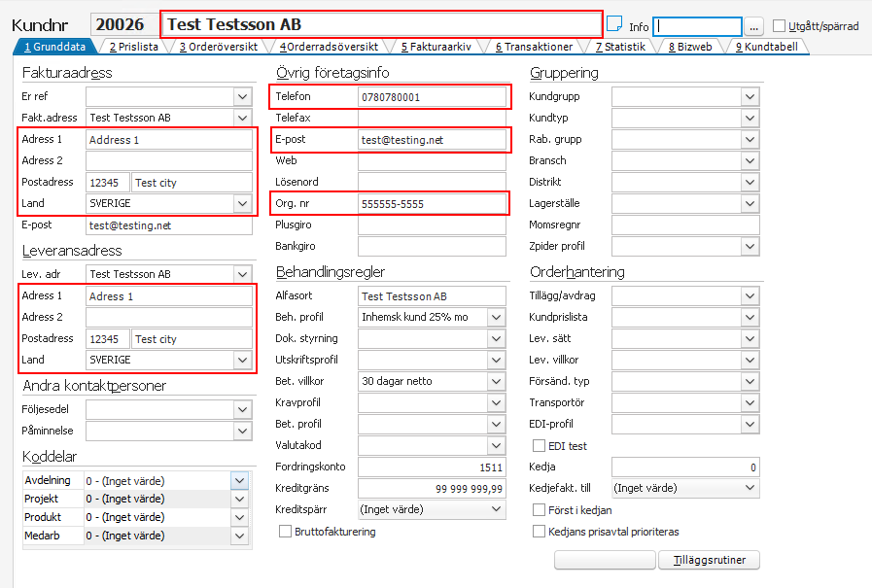The image size is (872, 588).
Task: Open the Land dropdown under Fakturaadress
Action: 242,204
